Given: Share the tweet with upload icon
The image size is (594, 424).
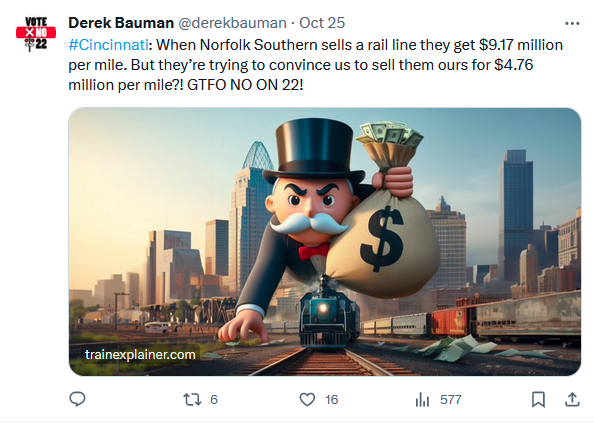Looking at the screenshot, I should click(572, 399).
